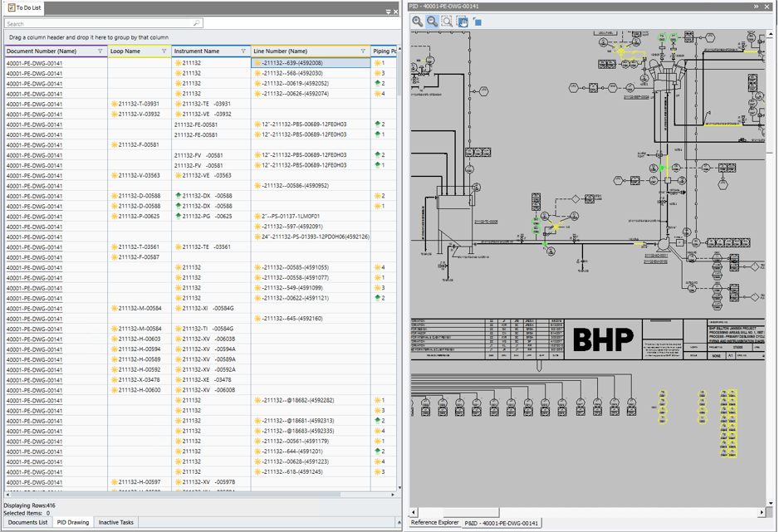Open the Instrument Name column filter
This screenshot has height=532, width=779.
coord(243,51)
